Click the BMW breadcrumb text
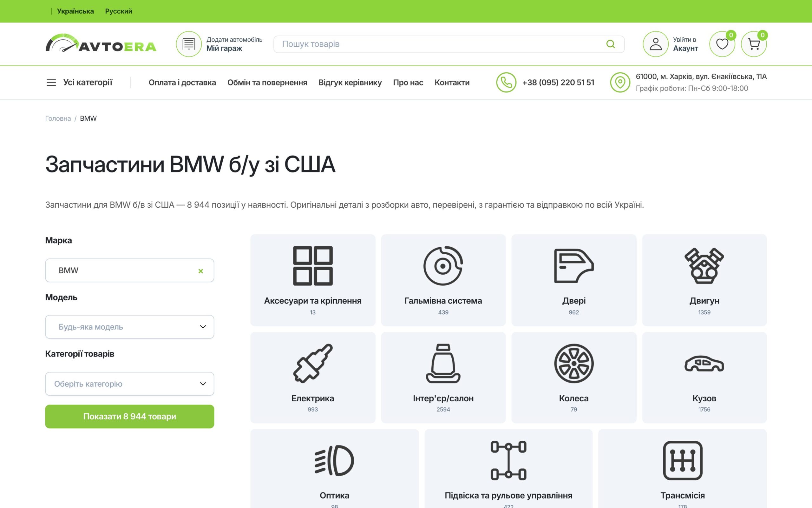The width and height of the screenshot is (812, 508). click(88, 118)
